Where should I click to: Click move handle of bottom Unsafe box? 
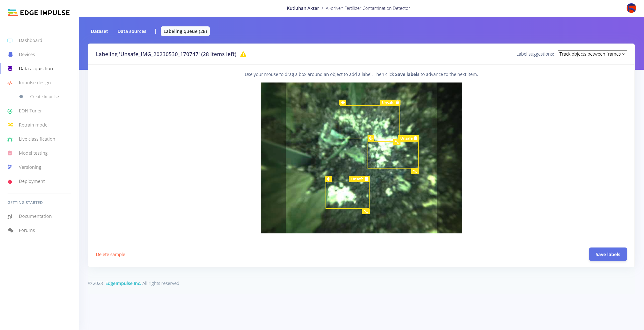(x=329, y=179)
